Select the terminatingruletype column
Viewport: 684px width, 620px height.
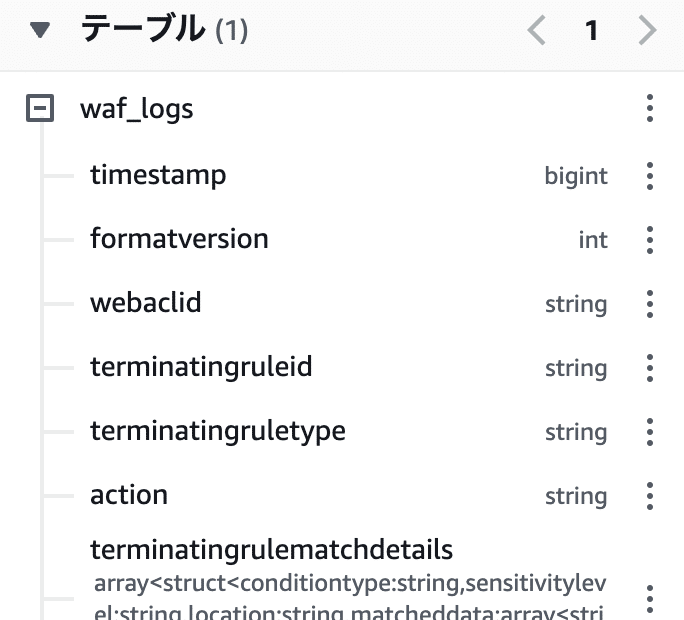218,431
